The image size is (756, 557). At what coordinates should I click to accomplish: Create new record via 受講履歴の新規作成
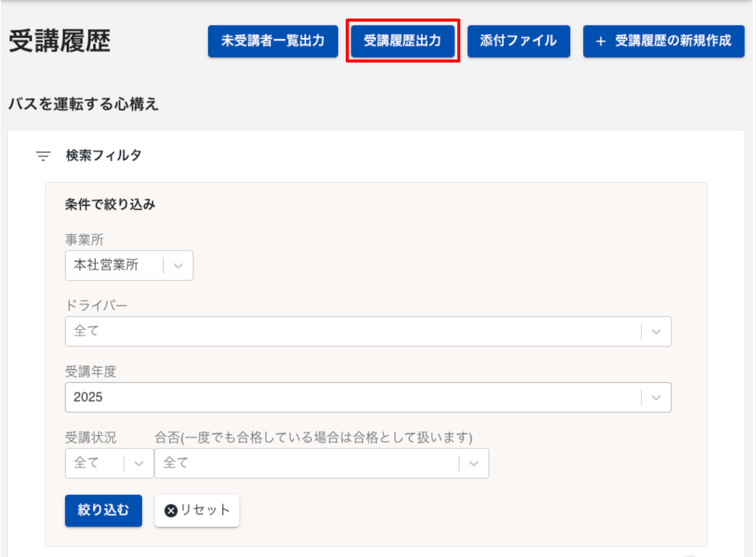point(663,41)
